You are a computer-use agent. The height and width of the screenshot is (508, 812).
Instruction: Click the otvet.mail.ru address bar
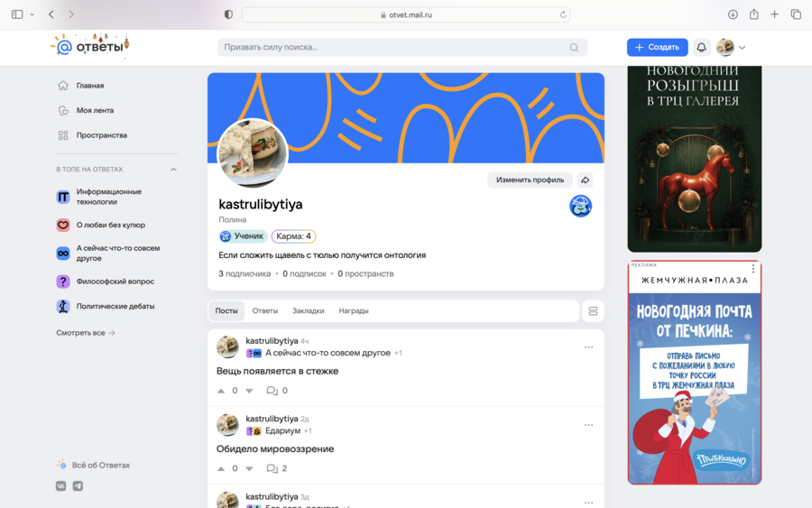point(406,14)
